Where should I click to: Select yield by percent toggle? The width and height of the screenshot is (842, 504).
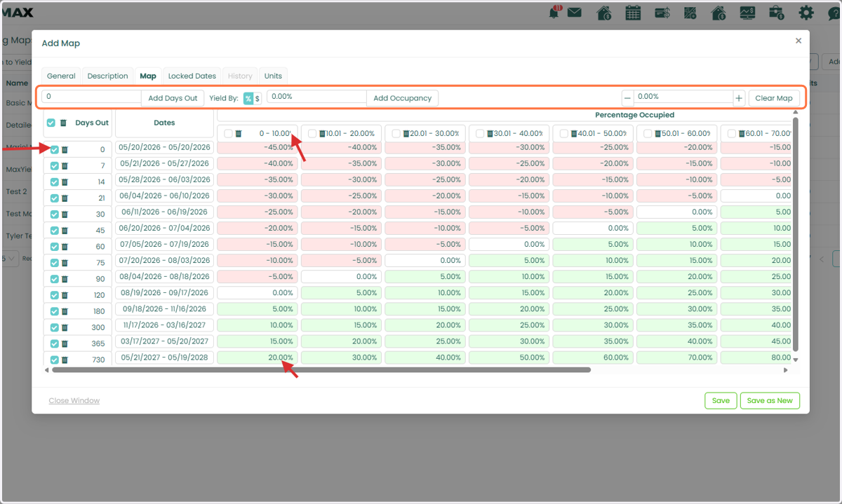pos(248,98)
